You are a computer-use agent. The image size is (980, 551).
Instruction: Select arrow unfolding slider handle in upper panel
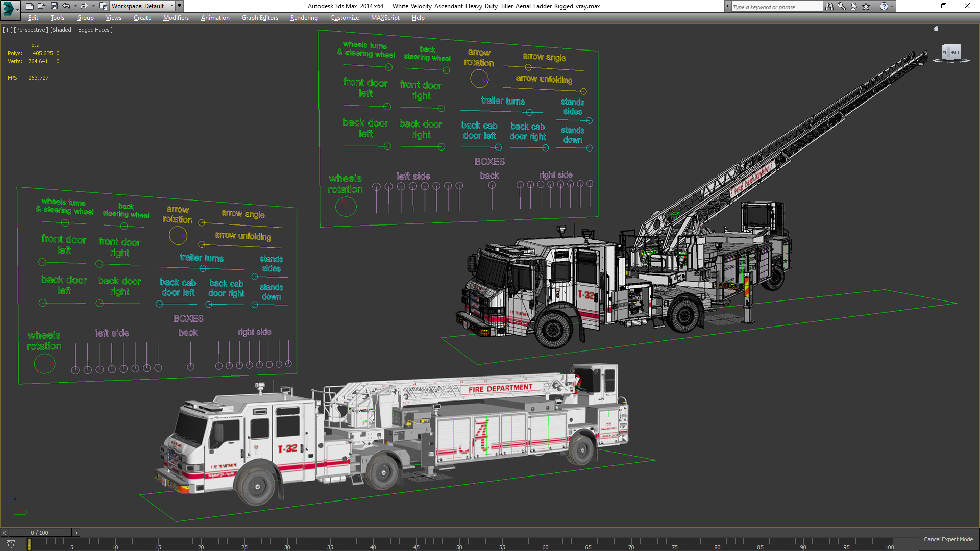583,91
